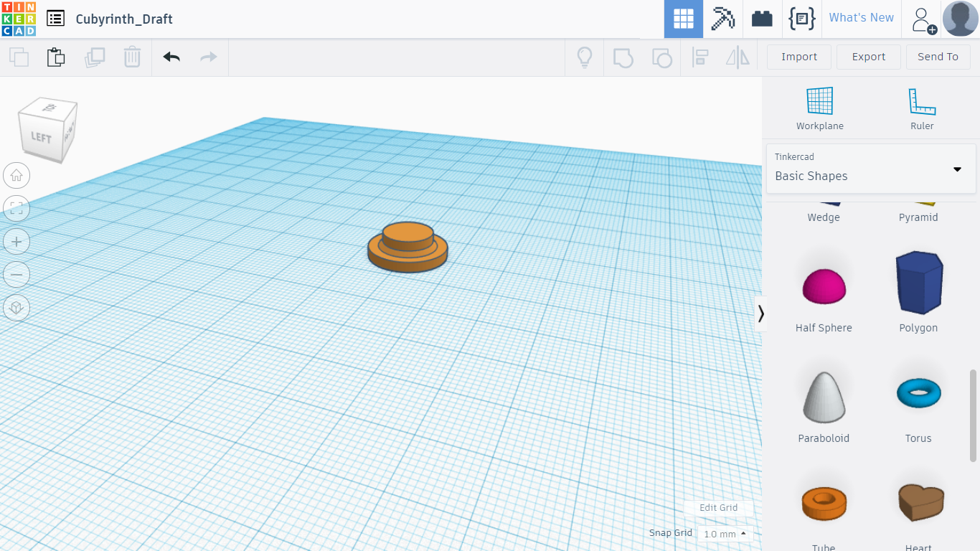Click the Fit all in view button
980x551 pixels.
[x=17, y=209]
